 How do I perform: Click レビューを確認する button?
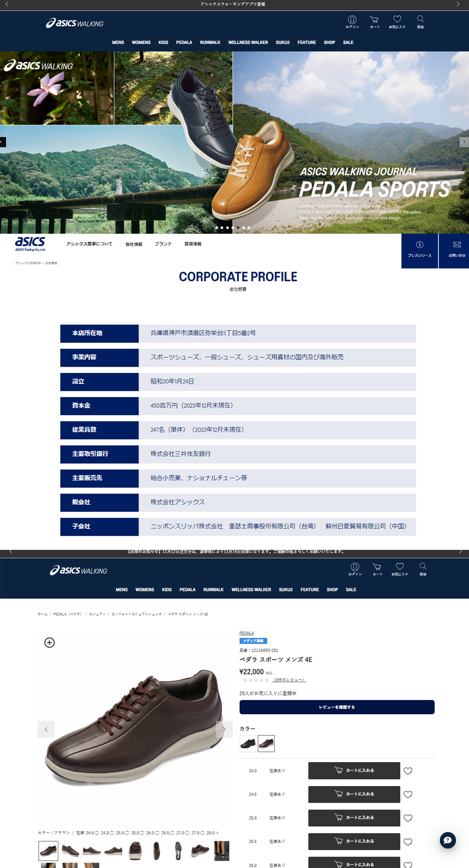point(337,707)
